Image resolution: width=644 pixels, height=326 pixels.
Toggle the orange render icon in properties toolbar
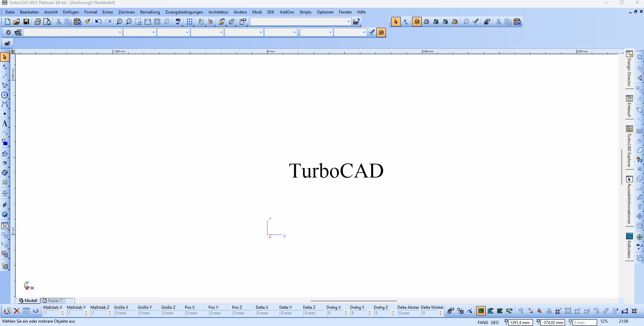(x=381, y=32)
